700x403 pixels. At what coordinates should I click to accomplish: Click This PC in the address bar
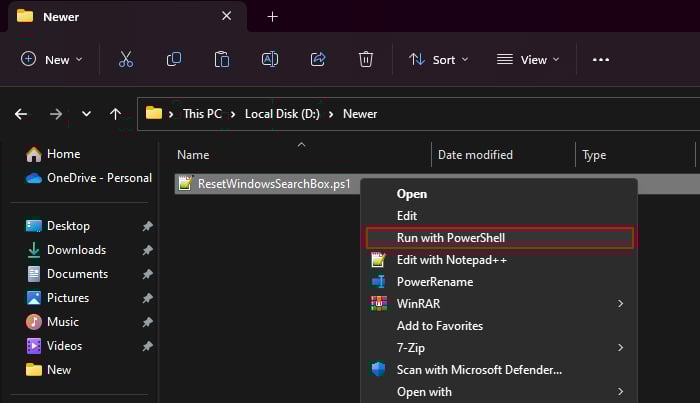click(202, 114)
